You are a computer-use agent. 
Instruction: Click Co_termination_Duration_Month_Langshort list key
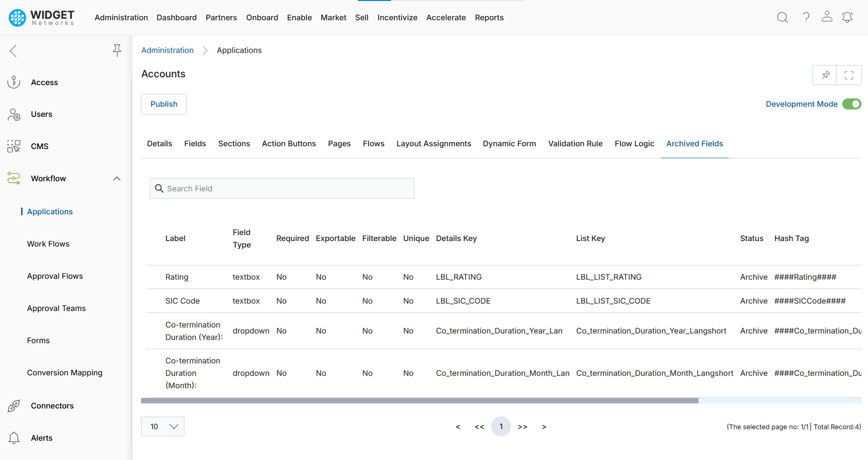tap(655, 373)
